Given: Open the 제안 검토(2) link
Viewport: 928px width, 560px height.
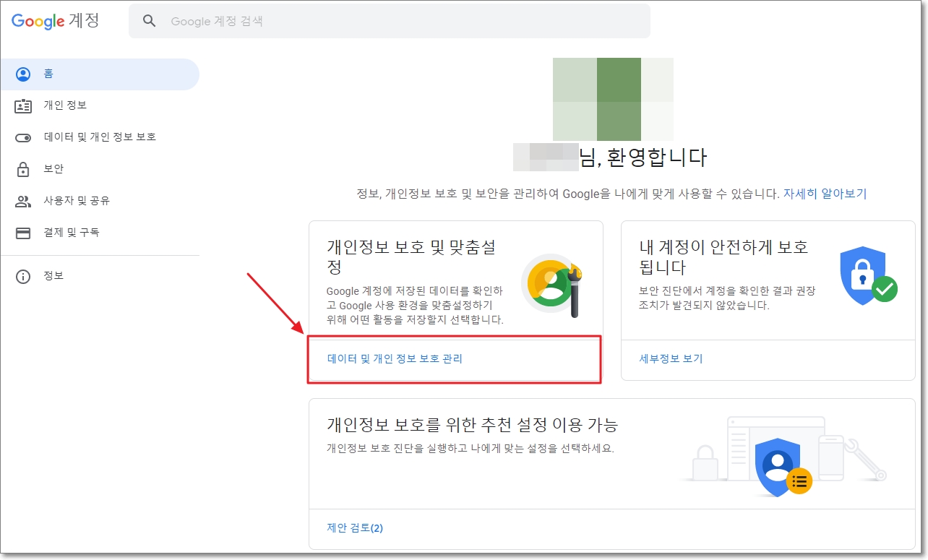Looking at the screenshot, I should 355,527.
